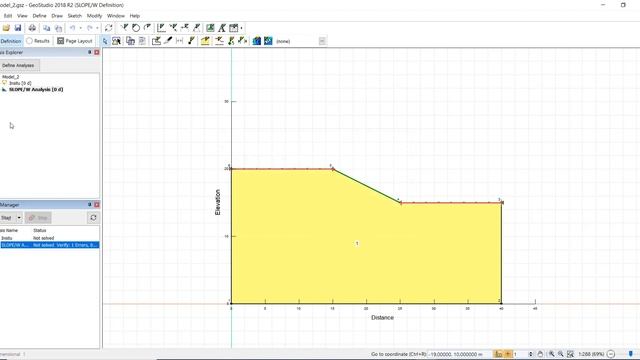Click the Define Analyses button
Screen dimensions: 640x360
pos(19,65)
